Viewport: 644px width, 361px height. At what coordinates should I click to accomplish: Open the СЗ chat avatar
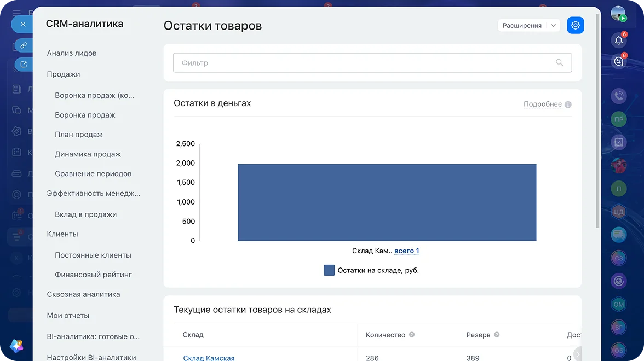click(619, 258)
